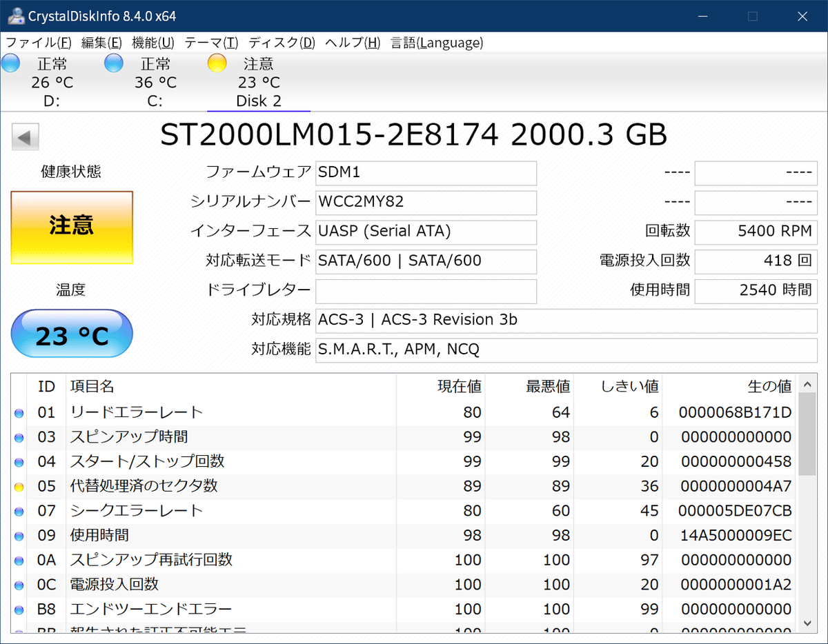The image size is (828, 644).
Task: Click the 最悪値 column header
Action: click(529, 386)
